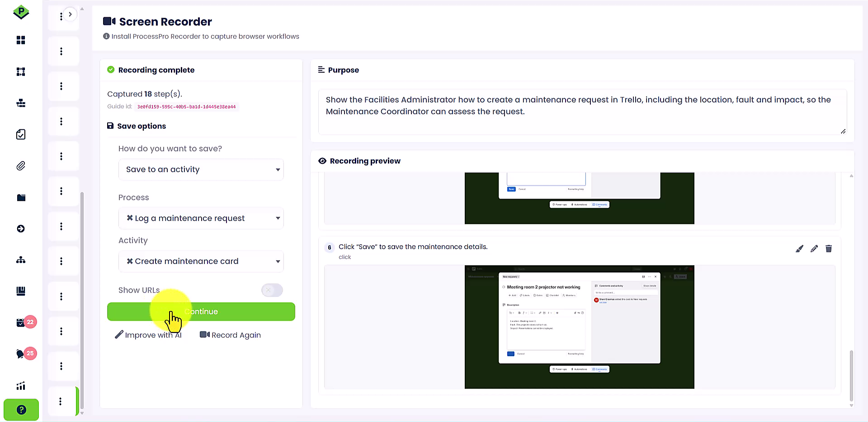Click the 'Install ProcessPro Recorder' info text
This screenshot has width=868, height=422.
(x=205, y=37)
